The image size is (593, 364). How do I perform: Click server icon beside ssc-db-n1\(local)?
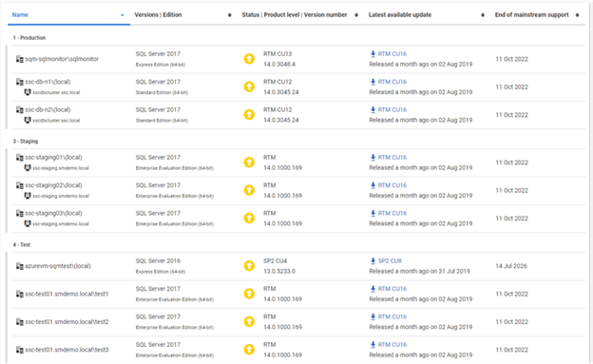click(20, 82)
